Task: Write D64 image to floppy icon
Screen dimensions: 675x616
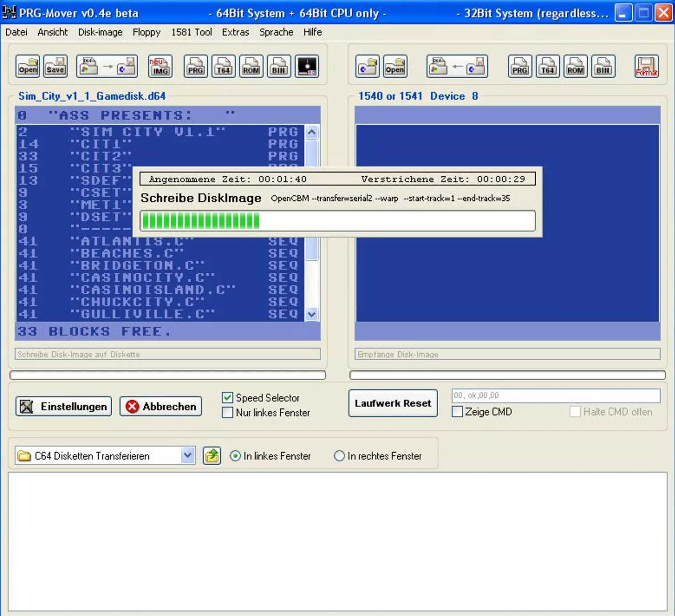Action: point(107,67)
